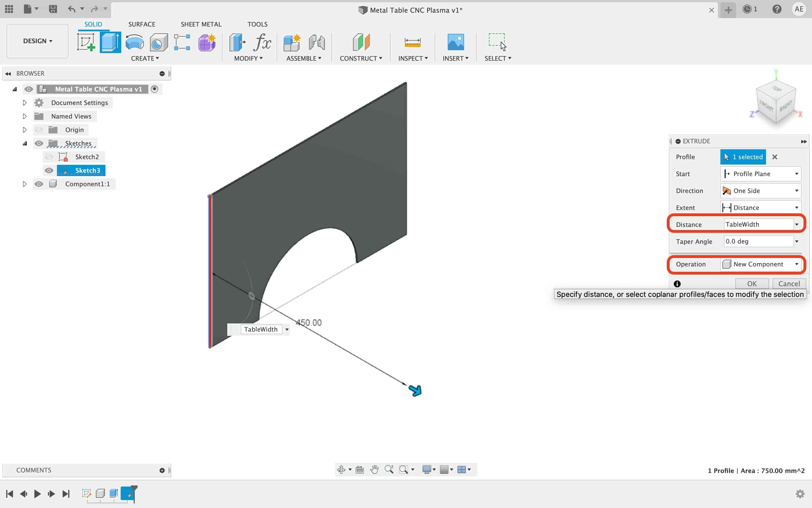The height and width of the screenshot is (508, 812).
Task: Open the AE user account menu
Action: click(799, 9)
